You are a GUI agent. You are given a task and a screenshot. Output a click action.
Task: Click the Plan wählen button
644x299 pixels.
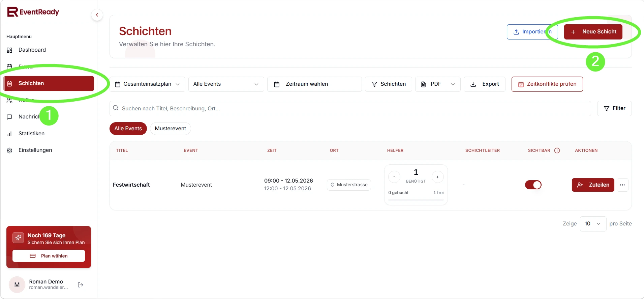(49, 256)
